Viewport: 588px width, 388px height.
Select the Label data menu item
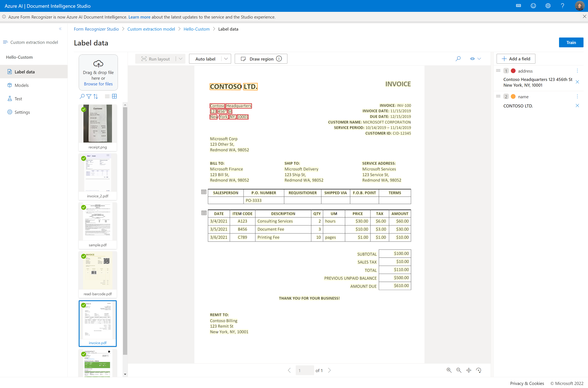tap(25, 71)
